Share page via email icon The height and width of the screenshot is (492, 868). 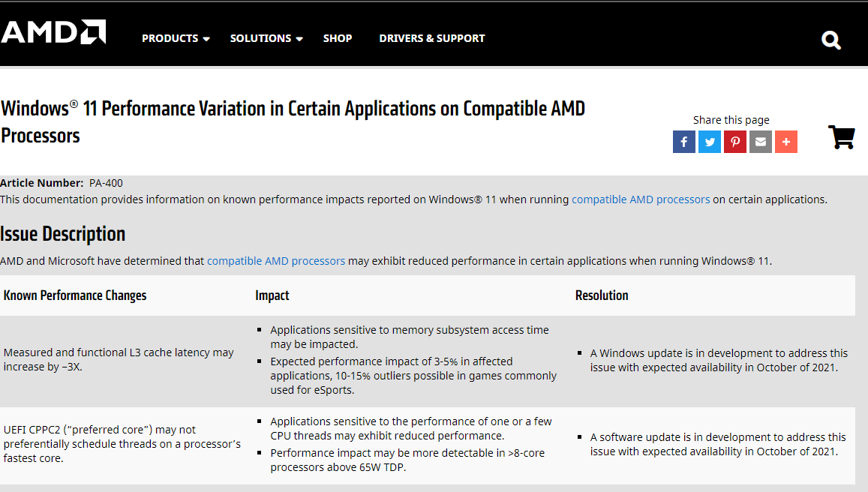[x=761, y=142]
